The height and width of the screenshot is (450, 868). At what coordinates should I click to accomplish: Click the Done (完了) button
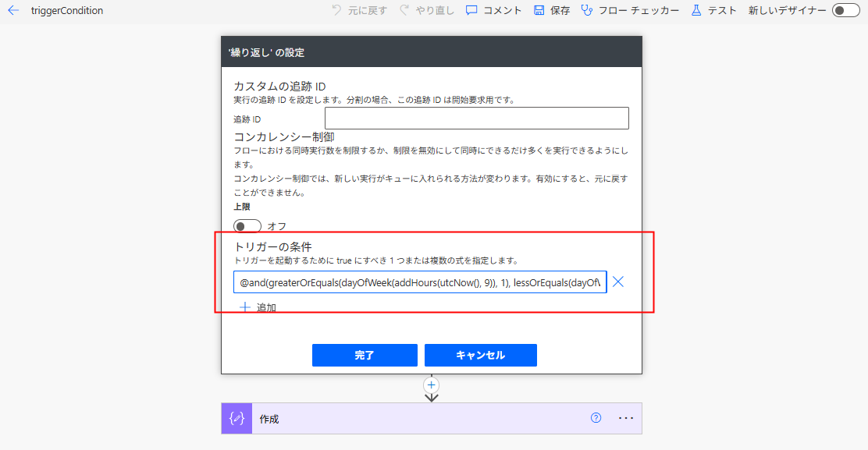pyautogui.click(x=365, y=355)
